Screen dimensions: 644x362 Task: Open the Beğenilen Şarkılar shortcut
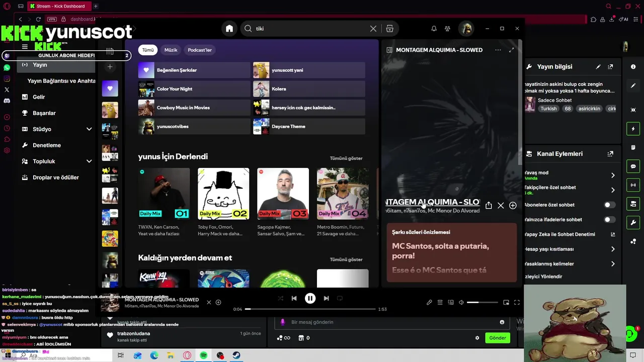(x=194, y=70)
